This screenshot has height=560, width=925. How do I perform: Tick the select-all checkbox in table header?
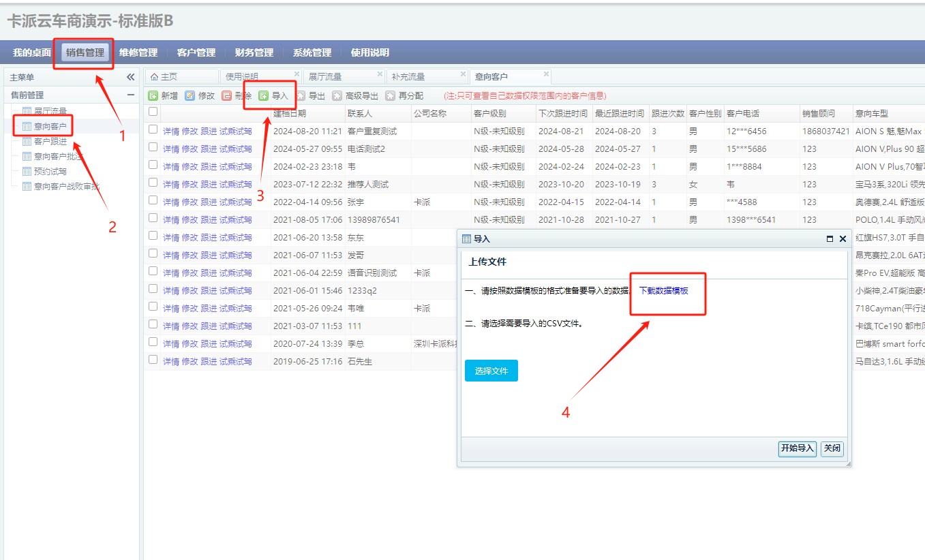click(153, 112)
